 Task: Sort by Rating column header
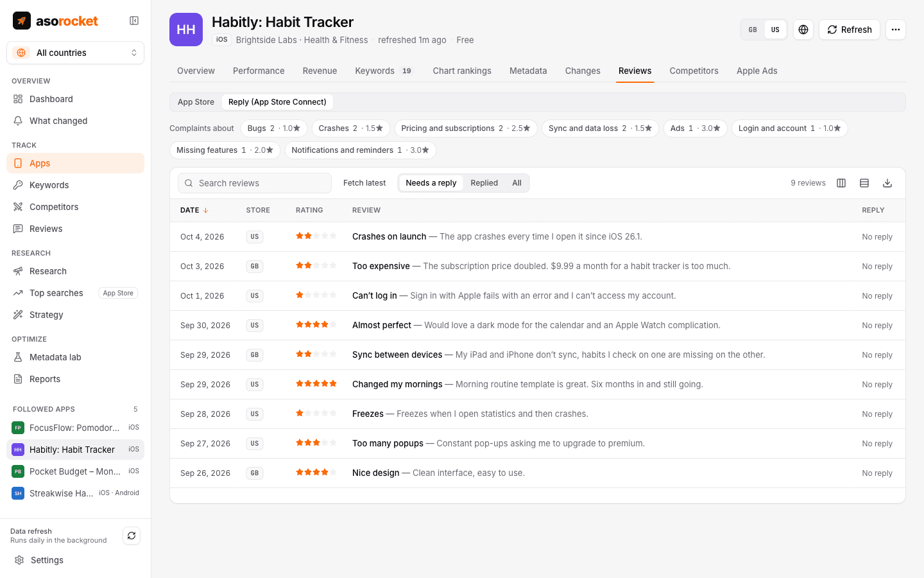[x=309, y=210]
